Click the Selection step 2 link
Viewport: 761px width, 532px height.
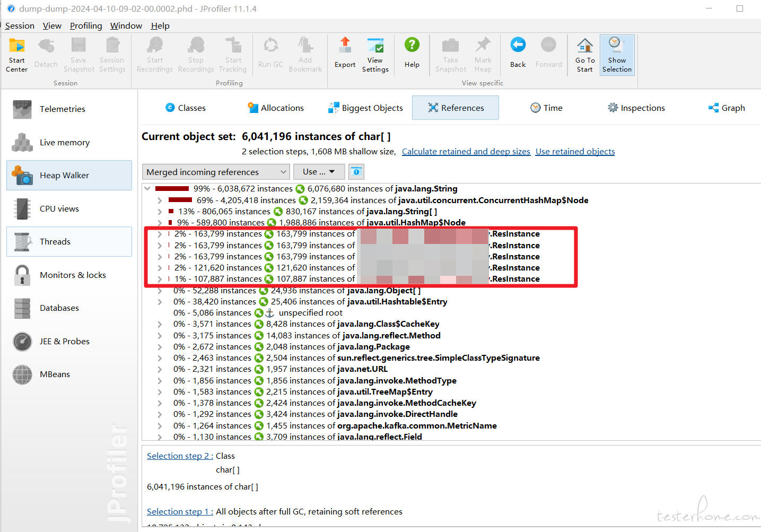(180, 456)
